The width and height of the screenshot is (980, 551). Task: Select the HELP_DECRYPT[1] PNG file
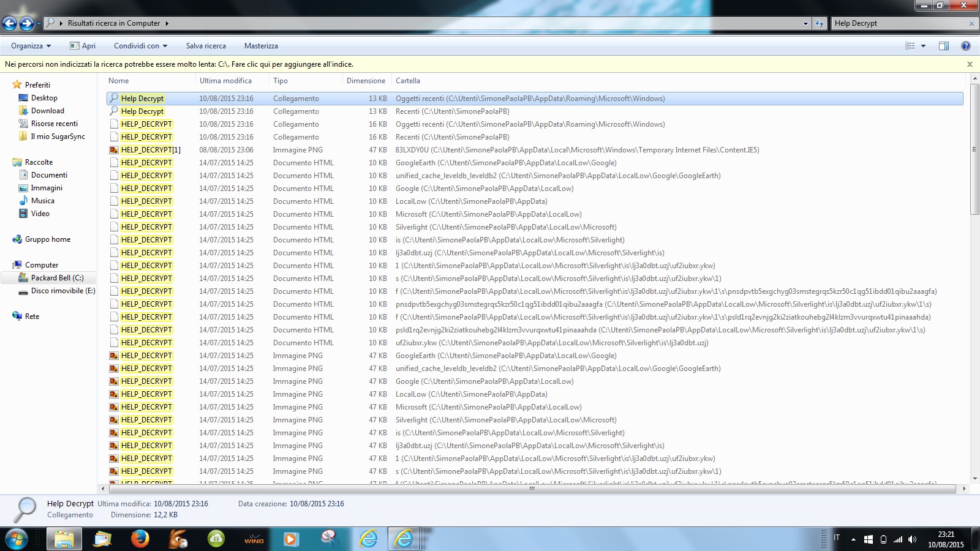pyautogui.click(x=536, y=150)
